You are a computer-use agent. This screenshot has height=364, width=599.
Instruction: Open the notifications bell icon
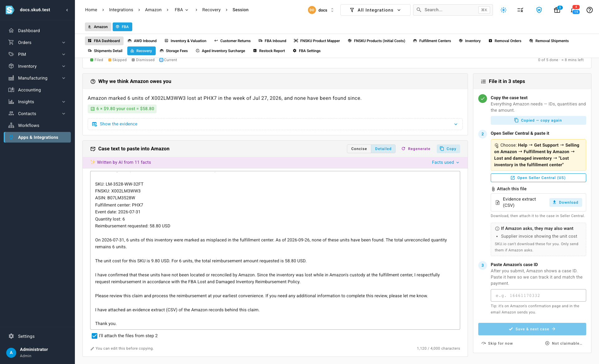click(573, 10)
